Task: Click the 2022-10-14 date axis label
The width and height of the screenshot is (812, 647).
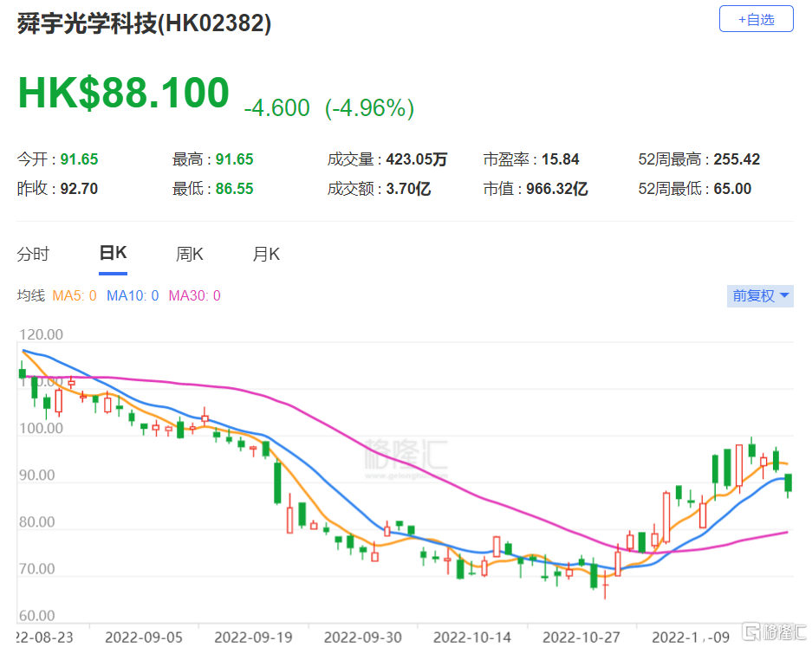Action: click(x=471, y=637)
